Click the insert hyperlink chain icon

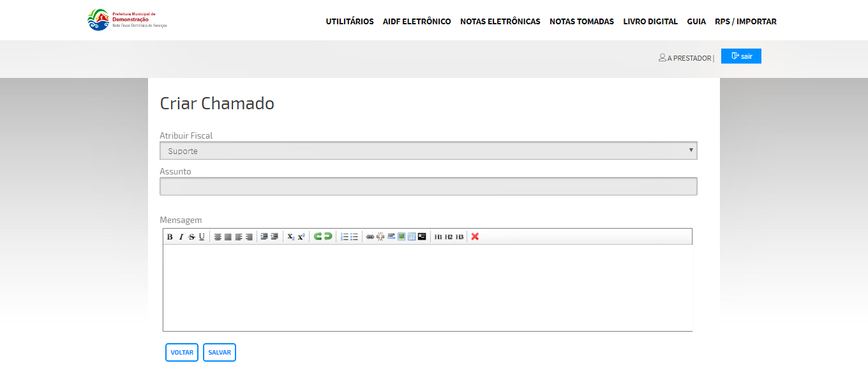[370, 237]
